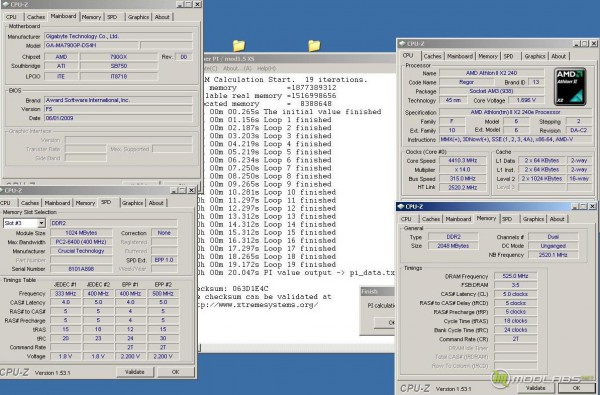Viewport: 600px width, 395px height.
Task: Click the 315.0 MHz bus speed value
Action: (463, 179)
